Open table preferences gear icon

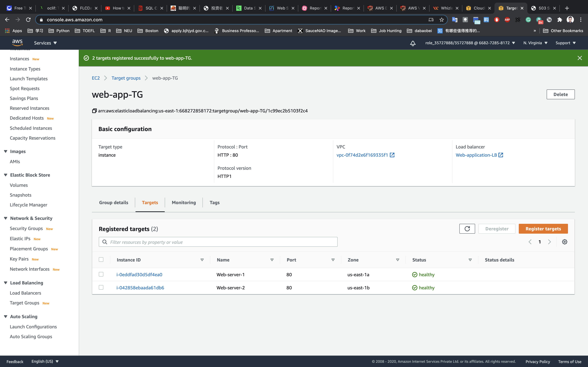pyautogui.click(x=564, y=242)
